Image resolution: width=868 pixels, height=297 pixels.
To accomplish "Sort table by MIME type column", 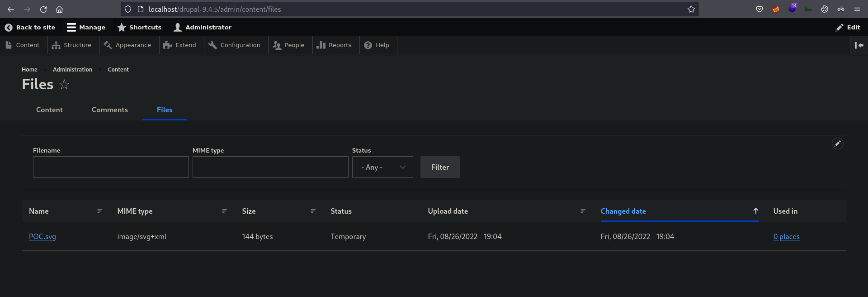I will pos(135,211).
